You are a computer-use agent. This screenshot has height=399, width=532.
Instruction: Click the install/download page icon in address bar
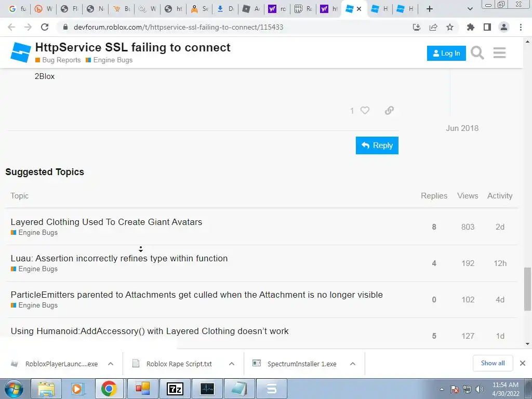coord(417,27)
